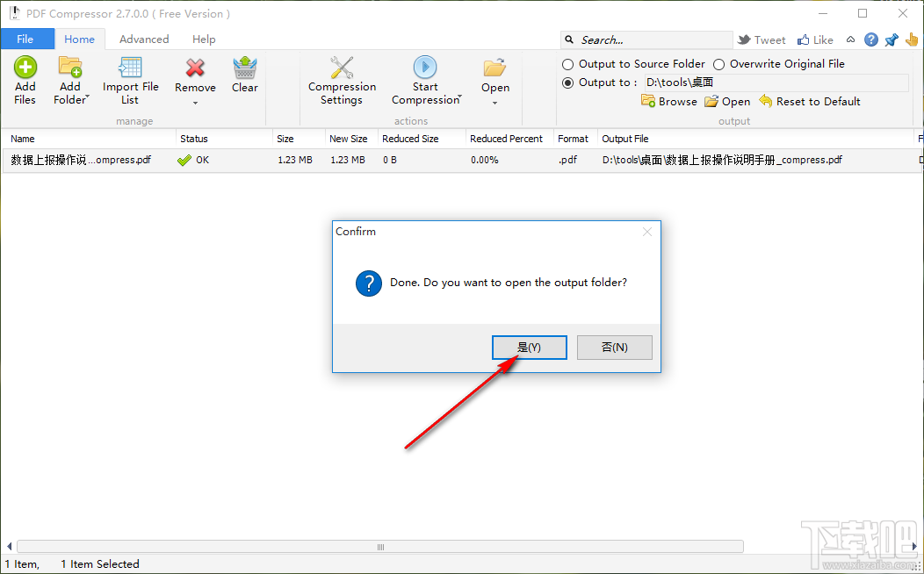Switch to the Home tab
Screen dimensions: 924x574
coord(80,39)
